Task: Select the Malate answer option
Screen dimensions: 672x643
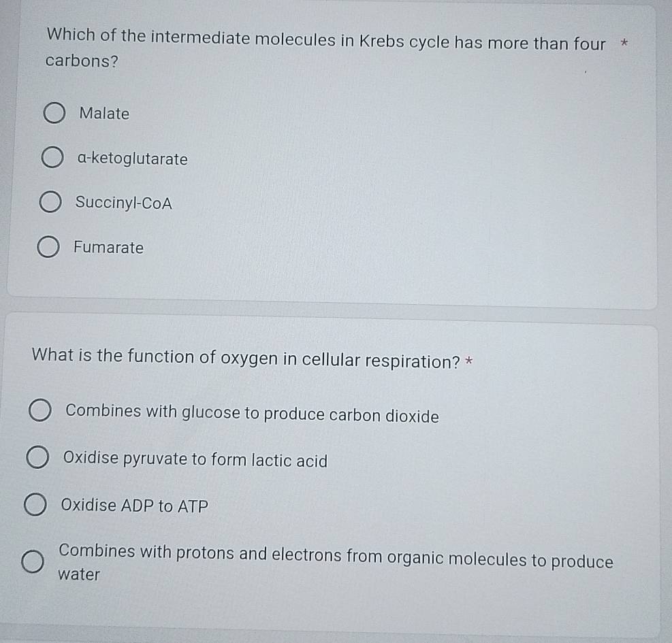Action: point(55,112)
